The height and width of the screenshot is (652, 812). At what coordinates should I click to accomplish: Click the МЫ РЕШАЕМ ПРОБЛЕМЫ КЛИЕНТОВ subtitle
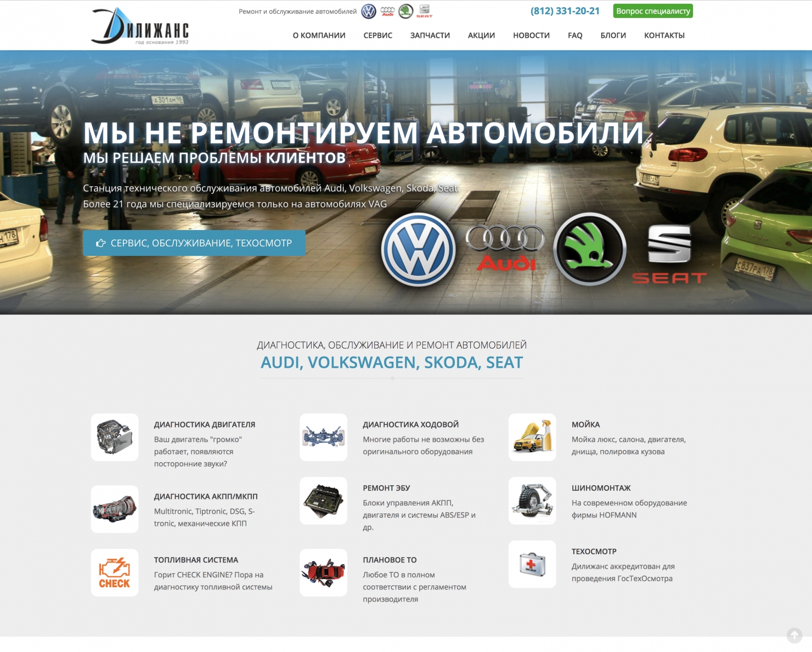215,158
